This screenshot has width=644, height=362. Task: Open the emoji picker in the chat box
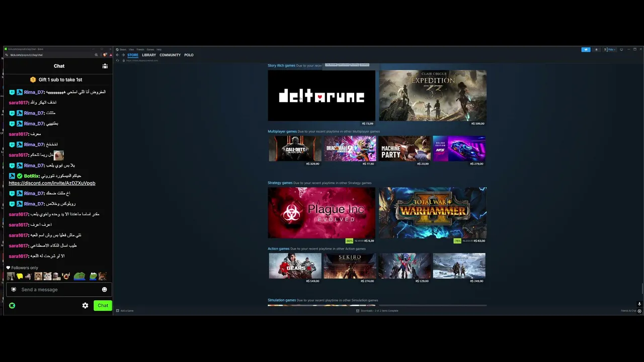[x=104, y=290]
